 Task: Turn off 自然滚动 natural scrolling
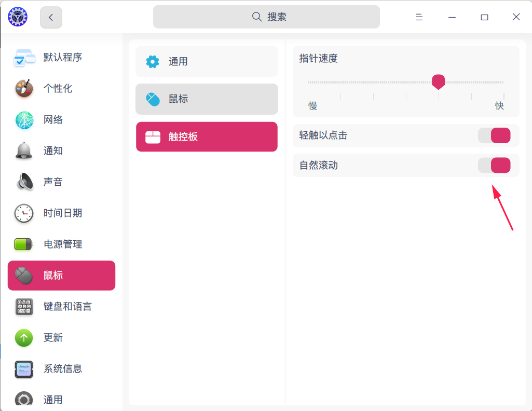pos(494,165)
